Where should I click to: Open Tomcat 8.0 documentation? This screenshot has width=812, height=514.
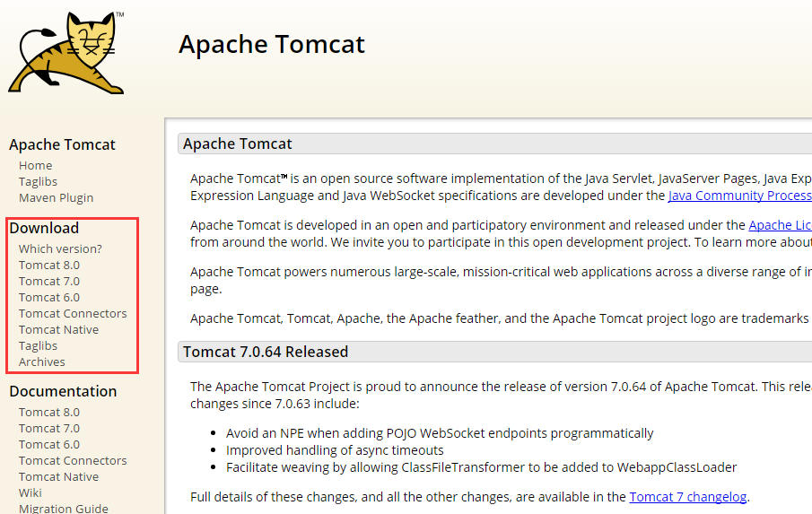49,412
